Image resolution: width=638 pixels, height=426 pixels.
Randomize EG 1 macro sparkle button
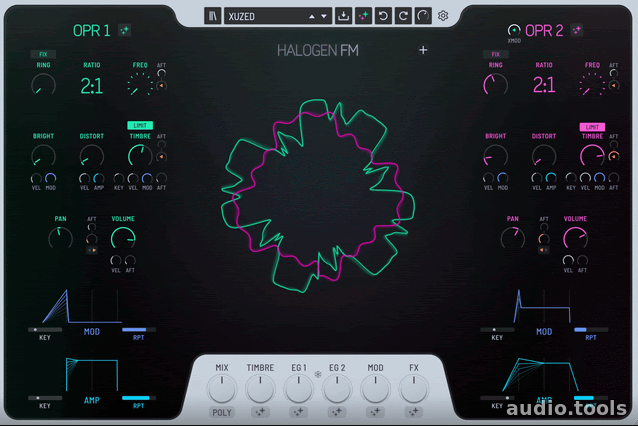pos(299,413)
